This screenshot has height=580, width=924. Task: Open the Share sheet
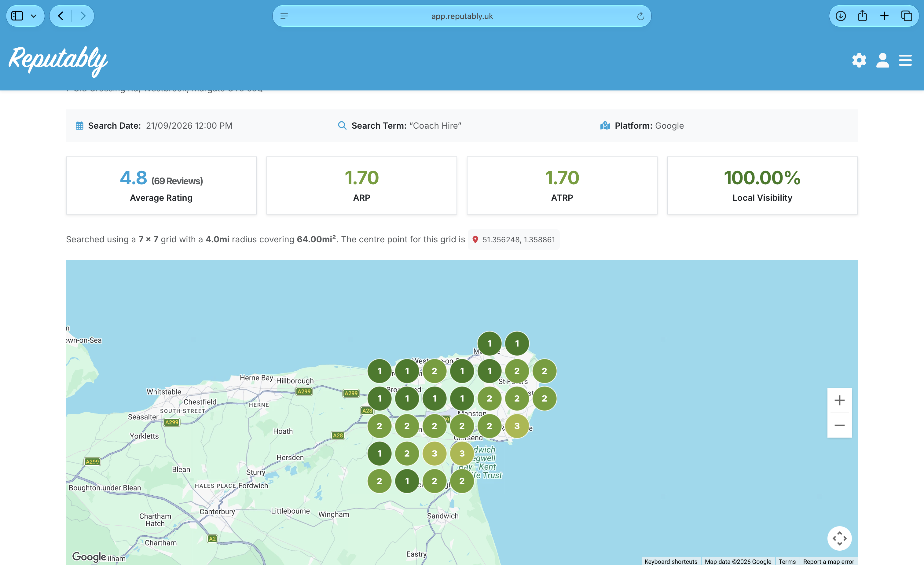[862, 15]
